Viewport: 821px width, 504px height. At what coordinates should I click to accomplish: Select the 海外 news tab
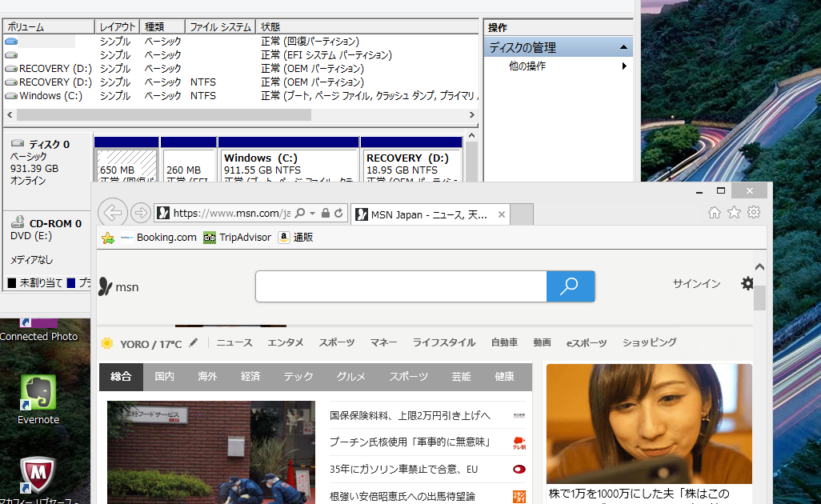click(207, 376)
